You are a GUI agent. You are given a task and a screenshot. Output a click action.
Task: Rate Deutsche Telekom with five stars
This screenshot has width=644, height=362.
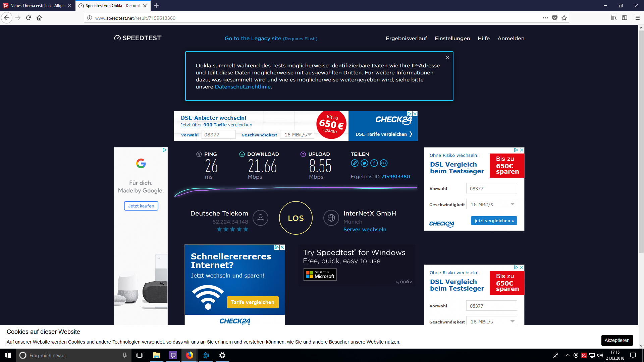(x=246, y=229)
